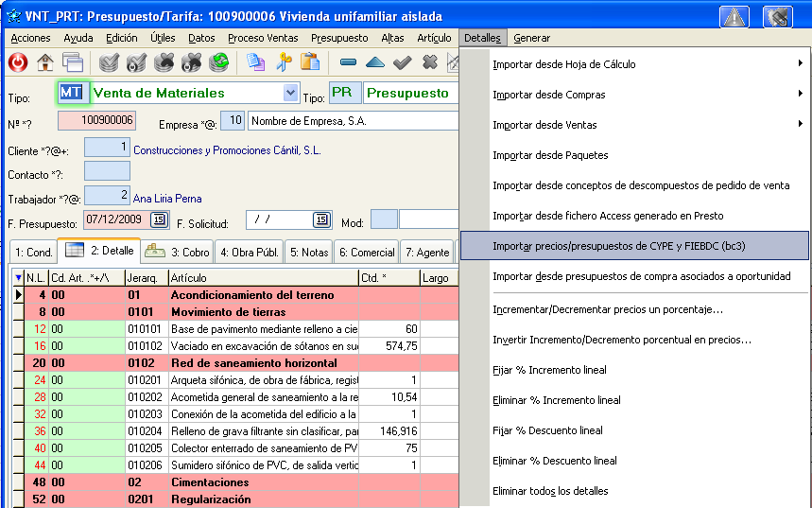812x508 pixels.
Task: Switch to the 3: Cobro tab
Action: point(178,252)
